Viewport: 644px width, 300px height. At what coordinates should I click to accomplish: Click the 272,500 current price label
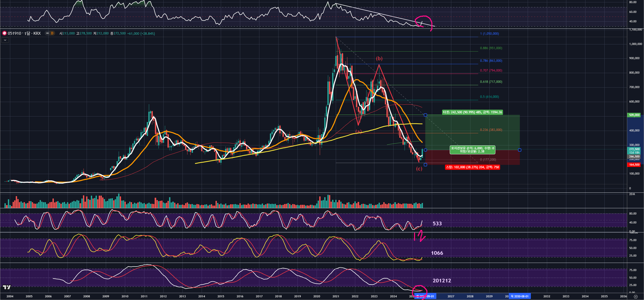click(x=634, y=149)
